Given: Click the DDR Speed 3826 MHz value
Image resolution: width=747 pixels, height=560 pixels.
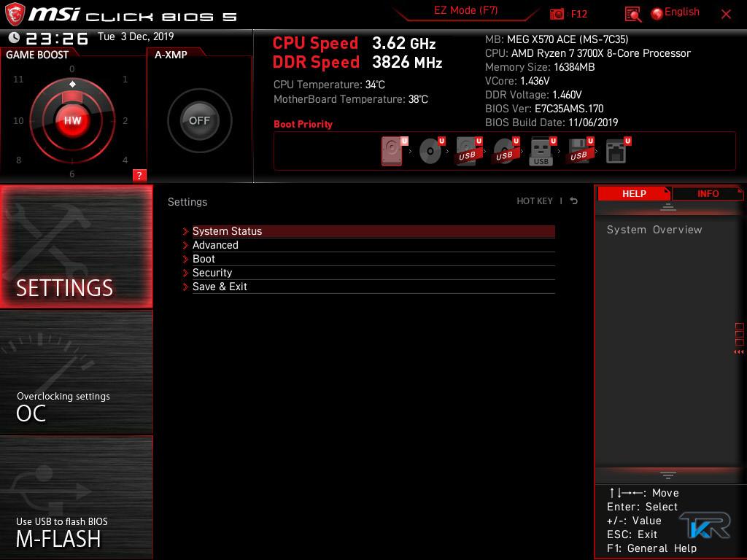Looking at the screenshot, I should point(407,63).
